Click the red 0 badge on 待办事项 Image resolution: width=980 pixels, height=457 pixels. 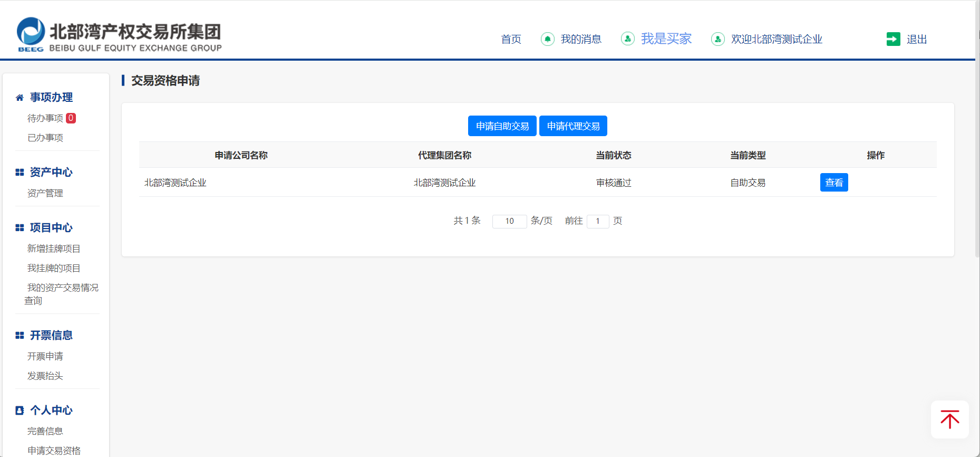point(71,118)
